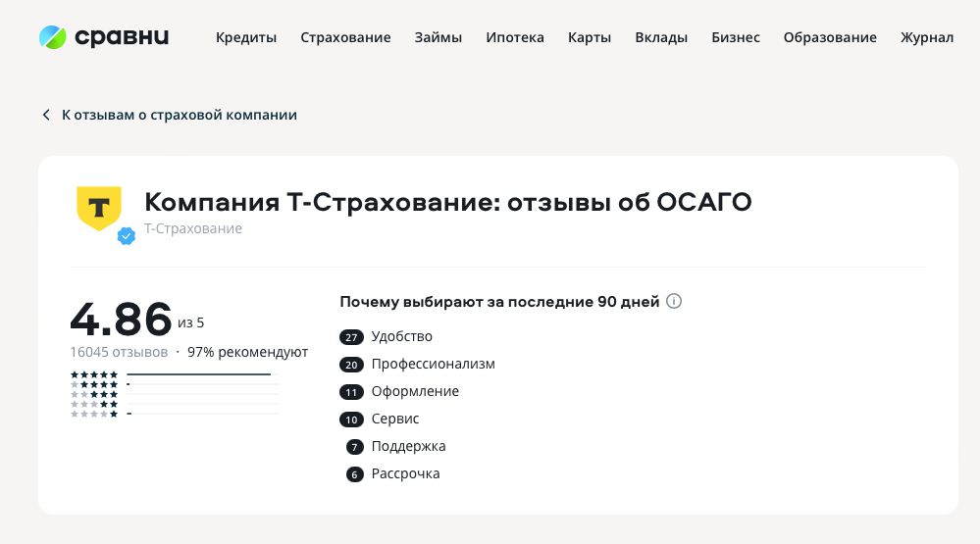Click the Т-Страхование company name subtitle
The width and height of the screenshot is (980, 544).
coord(193,228)
